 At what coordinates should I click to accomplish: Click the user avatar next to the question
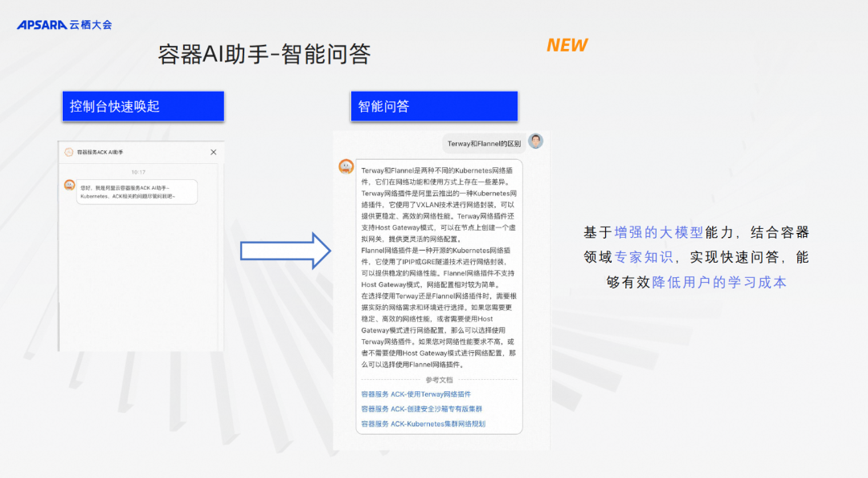[535, 141]
